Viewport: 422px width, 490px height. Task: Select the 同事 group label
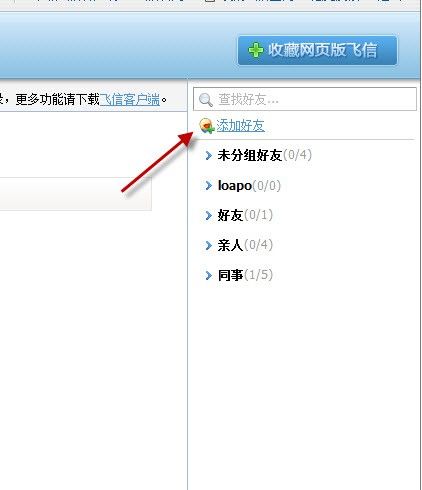[x=230, y=275]
